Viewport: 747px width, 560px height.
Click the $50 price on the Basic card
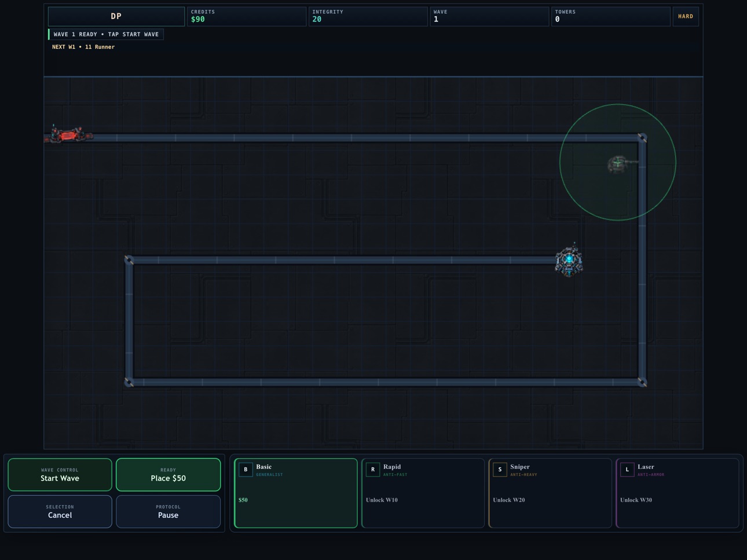pos(243,500)
